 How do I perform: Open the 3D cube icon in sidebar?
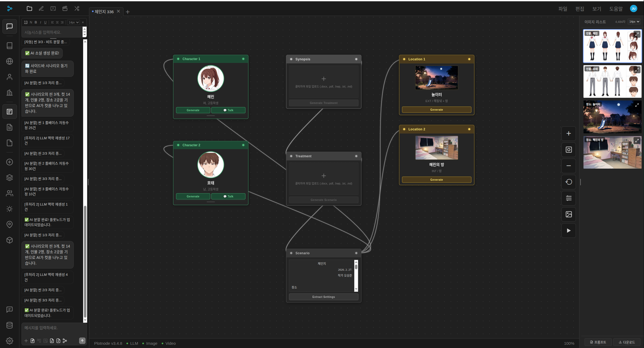coord(9,240)
